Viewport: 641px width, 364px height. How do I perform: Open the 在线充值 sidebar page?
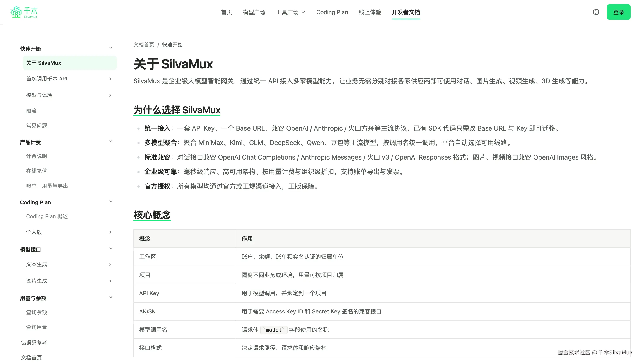pos(36,171)
